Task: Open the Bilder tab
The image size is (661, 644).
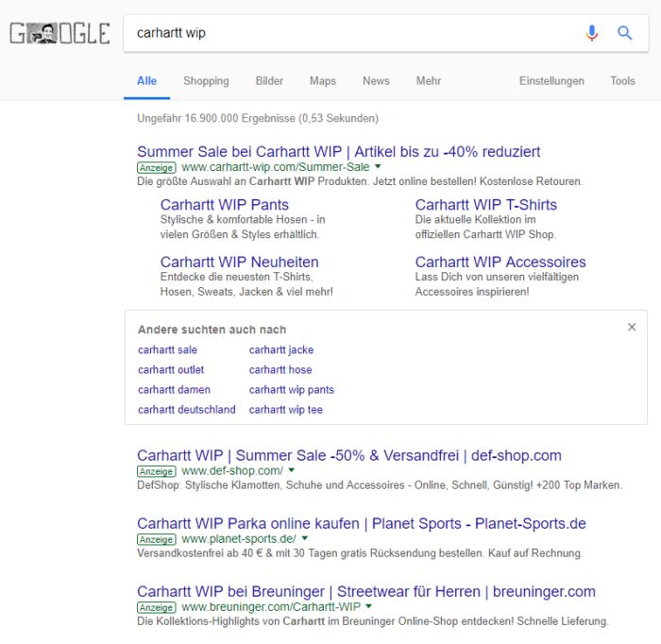Action: [269, 81]
